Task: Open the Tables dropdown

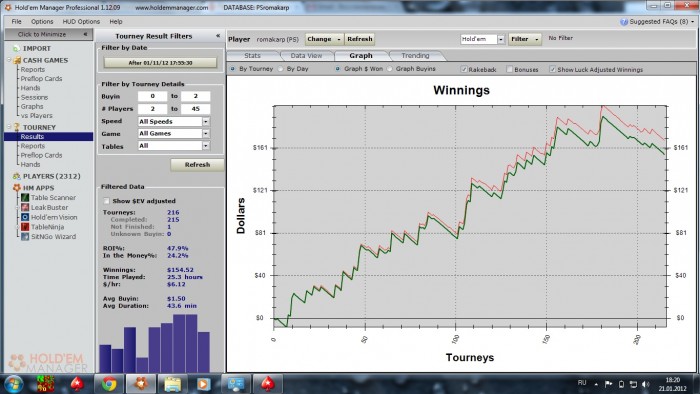Action: [x=206, y=145]
